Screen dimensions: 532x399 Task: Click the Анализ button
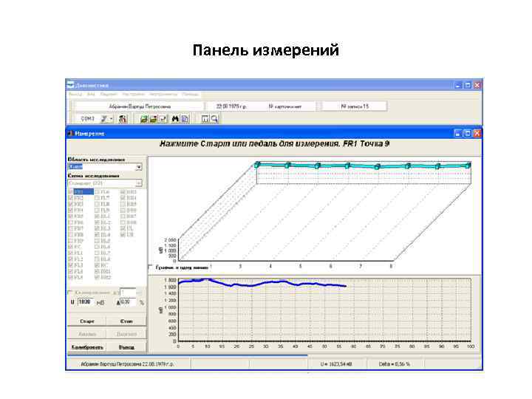click(87, 334)
